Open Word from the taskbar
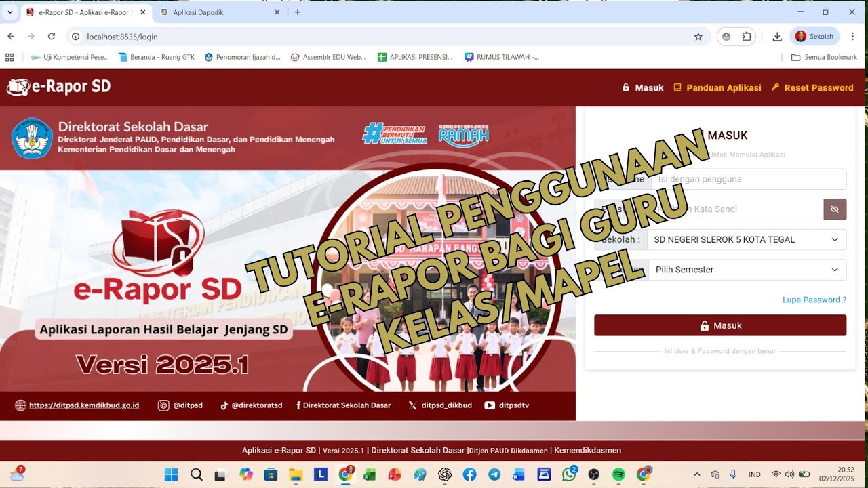This screenshot has height=488, width=868. click(519, 474)
